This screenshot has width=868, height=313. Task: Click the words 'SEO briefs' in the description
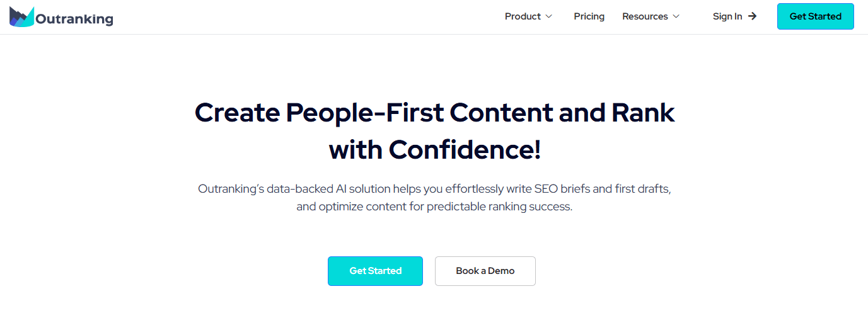[555, 188]
